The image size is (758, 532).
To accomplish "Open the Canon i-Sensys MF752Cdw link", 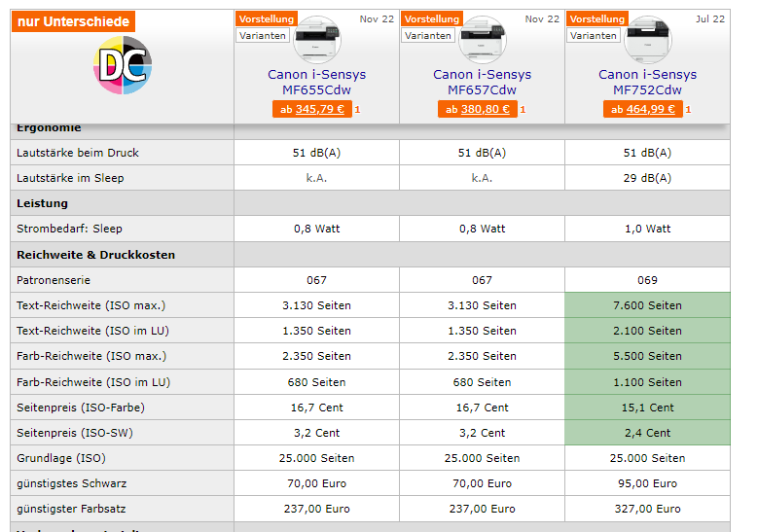I will click(x=647, y=82).
